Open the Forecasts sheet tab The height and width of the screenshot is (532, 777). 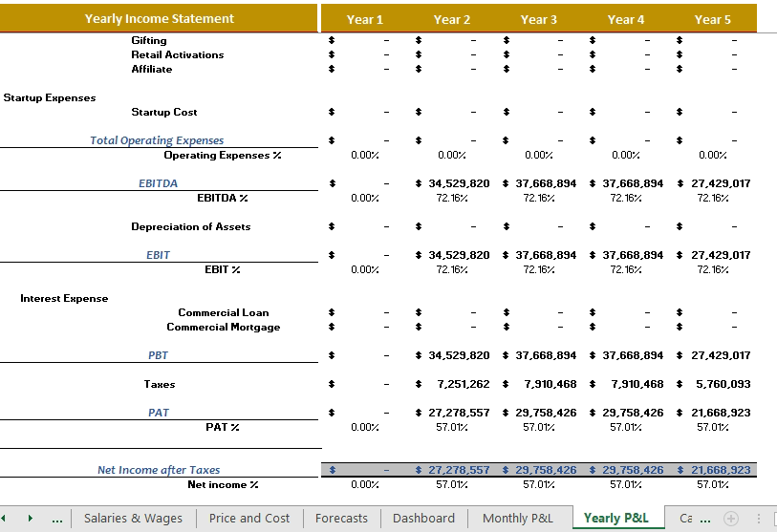click(341, 518)
